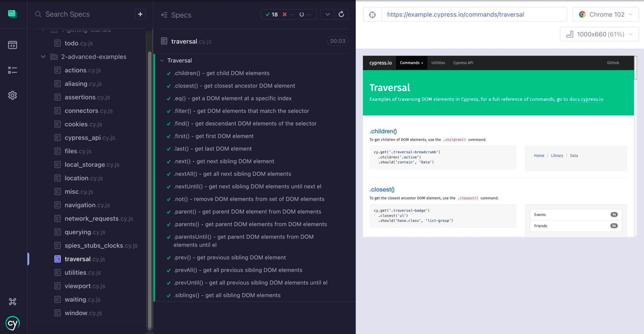This screenshot has width=644, height=334.
Task: Expand the .eq() test result
Action: pyautogui.click(x=232, y=98)
